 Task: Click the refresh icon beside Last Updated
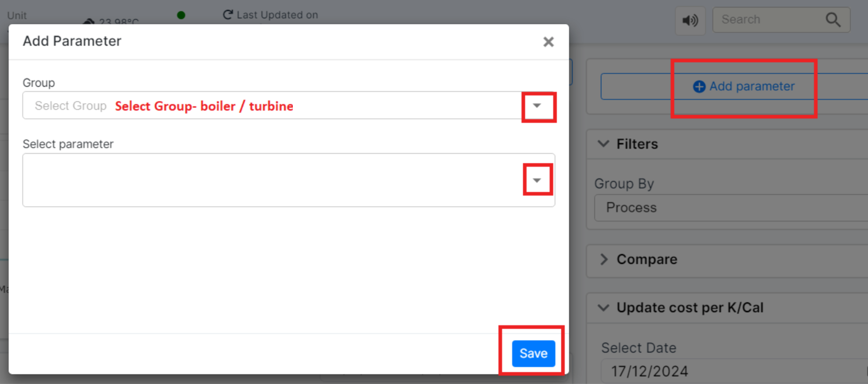click(x=228, y=15)
